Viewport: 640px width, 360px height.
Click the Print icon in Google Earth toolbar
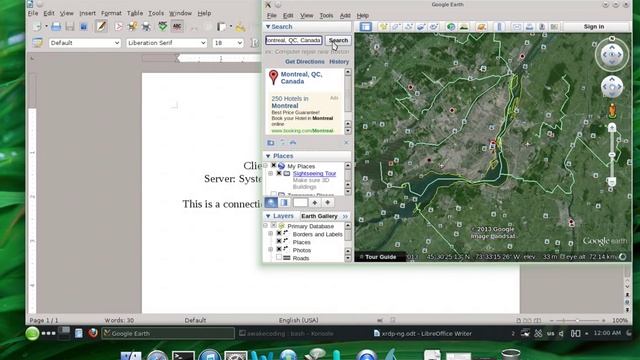[x=529, y=27]
